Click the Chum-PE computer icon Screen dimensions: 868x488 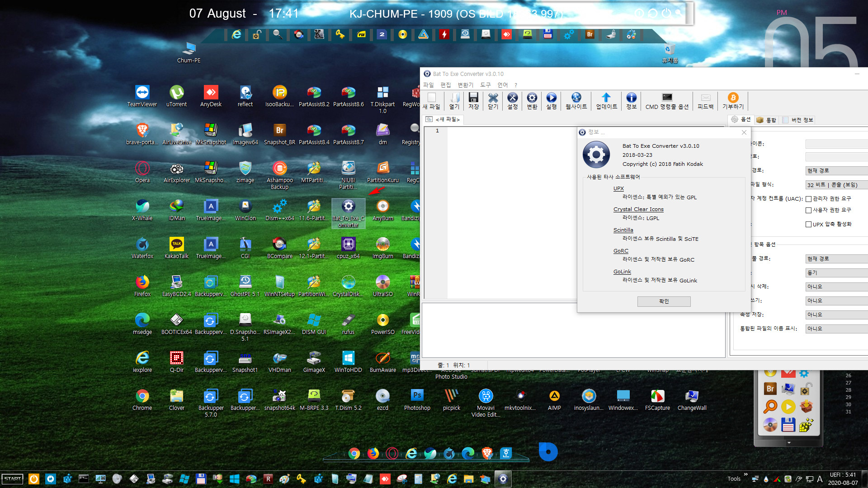point(189,52)
